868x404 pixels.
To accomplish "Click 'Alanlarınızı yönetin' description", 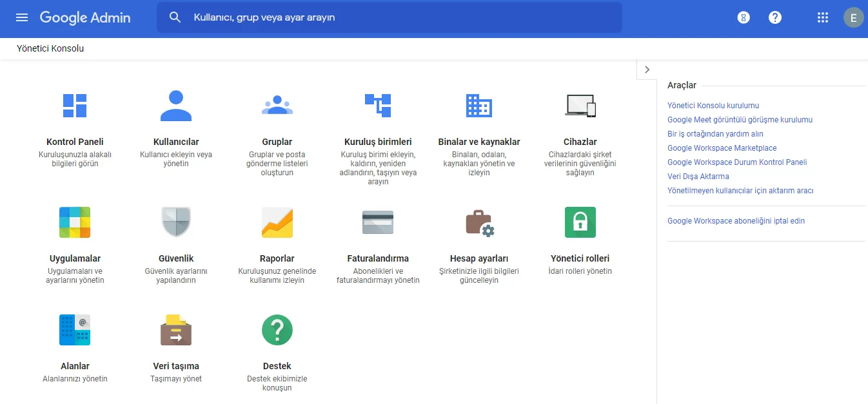I will coord(75,379).
